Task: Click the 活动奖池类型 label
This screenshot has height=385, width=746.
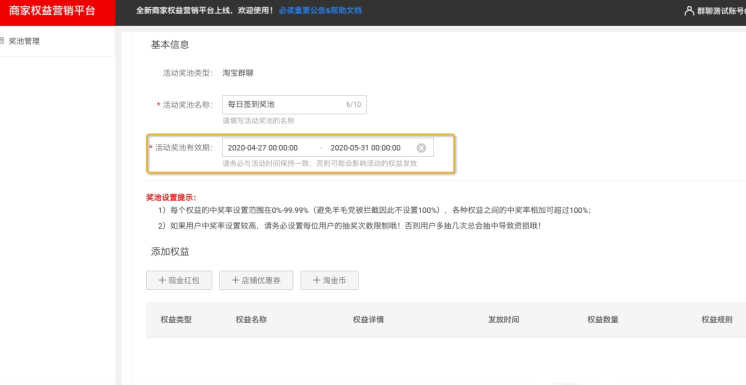Action: tap(188, 73)
